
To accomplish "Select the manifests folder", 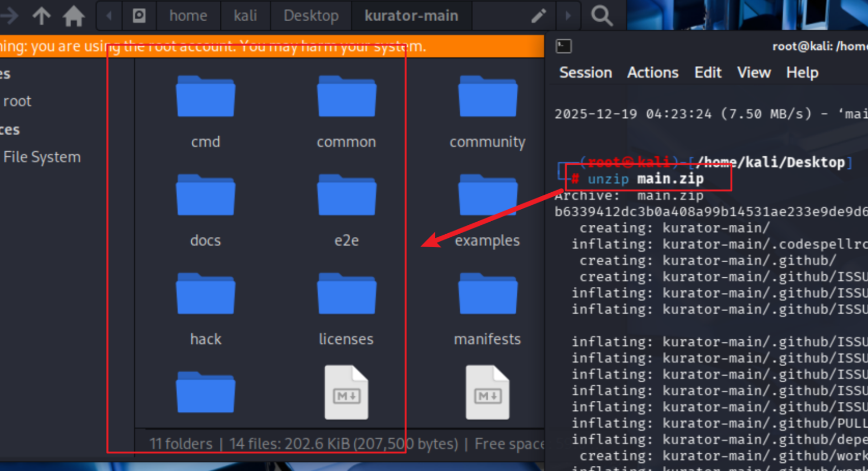I will pos(487,309).
